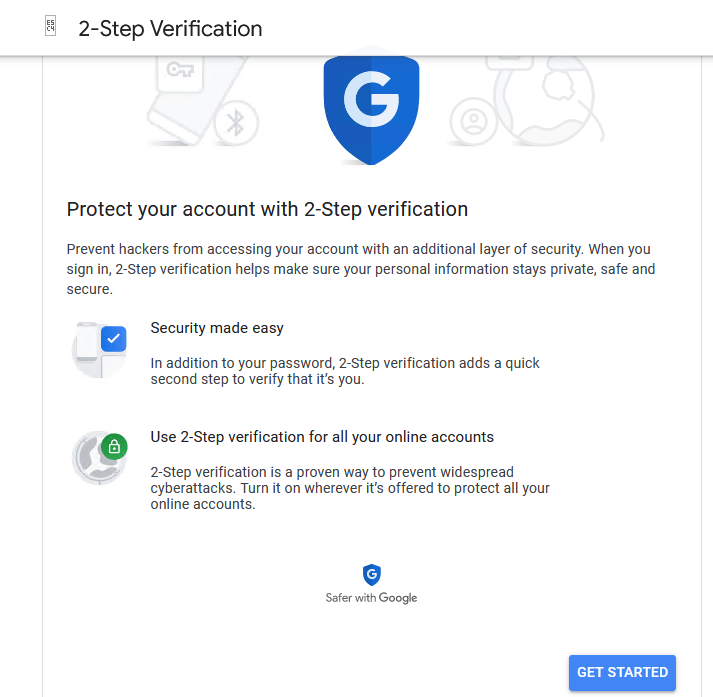Click the gray key illustration icon
713x697 pixels.
[181, 70]
